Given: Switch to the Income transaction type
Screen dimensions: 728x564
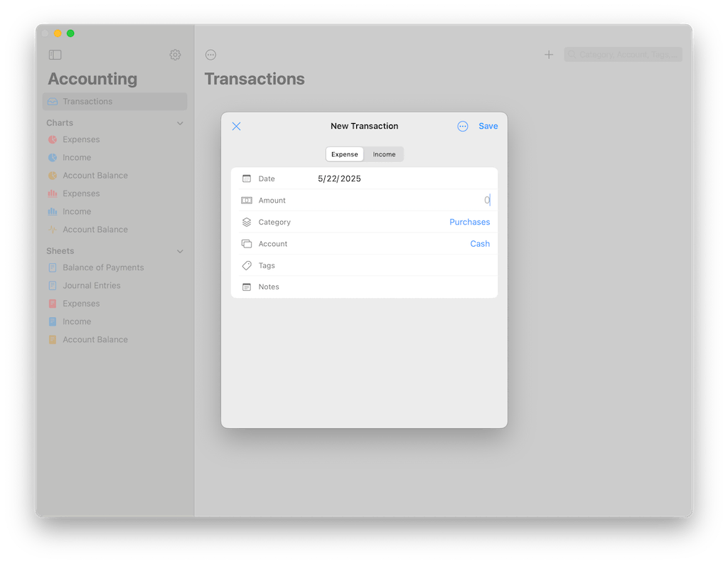Looking at the screenshot, I should [x=384, y=154].
